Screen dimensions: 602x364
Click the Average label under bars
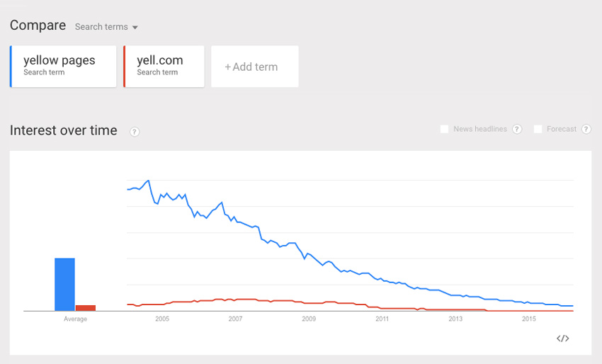[x=76, y=319]
